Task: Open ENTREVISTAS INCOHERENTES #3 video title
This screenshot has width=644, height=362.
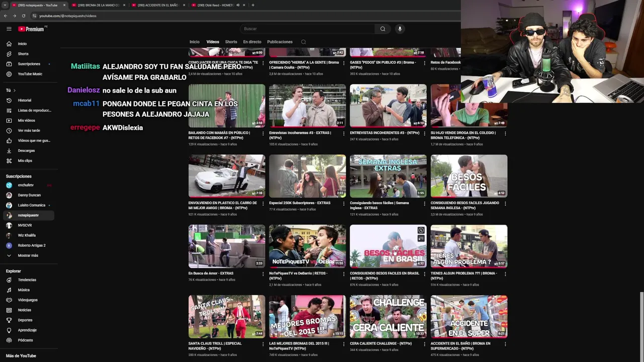Action: click(x=384, y=133)
